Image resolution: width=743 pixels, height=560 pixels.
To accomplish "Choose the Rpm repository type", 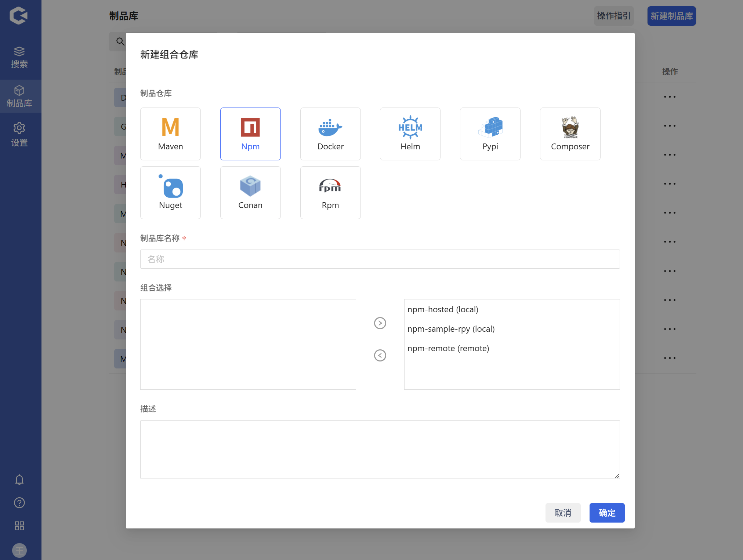I will coord(330,193).
